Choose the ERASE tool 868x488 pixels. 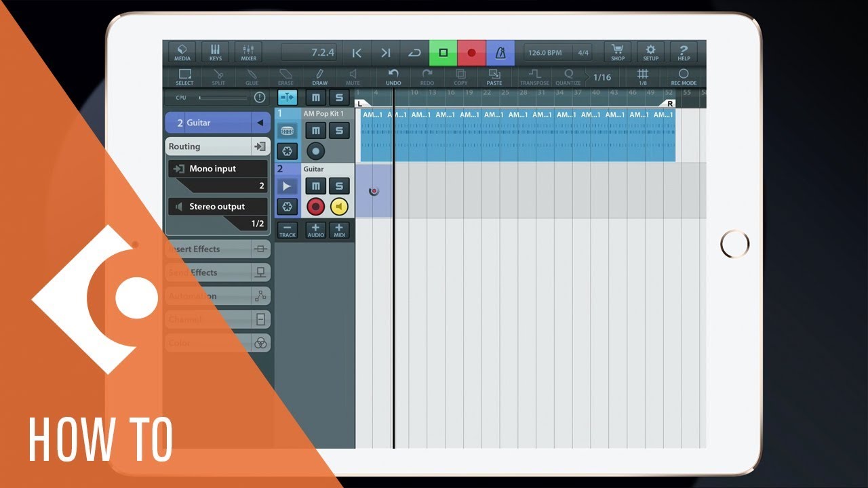285,77
